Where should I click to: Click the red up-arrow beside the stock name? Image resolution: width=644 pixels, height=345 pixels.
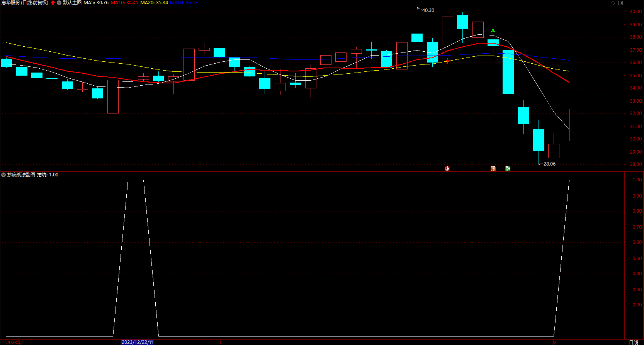[x=53, y=3]
